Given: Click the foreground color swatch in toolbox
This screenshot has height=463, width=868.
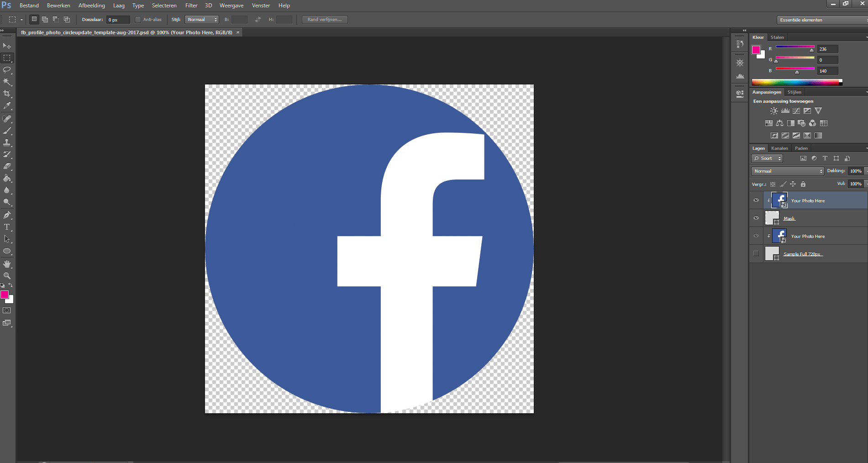Looking at the screenshot, I should tap(5, 295).
